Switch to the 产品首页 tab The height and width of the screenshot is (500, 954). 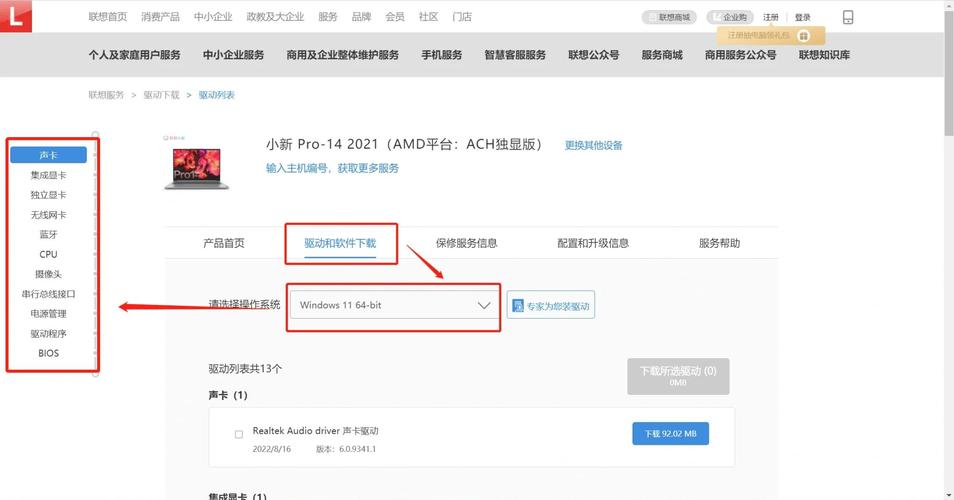[223, 243]
